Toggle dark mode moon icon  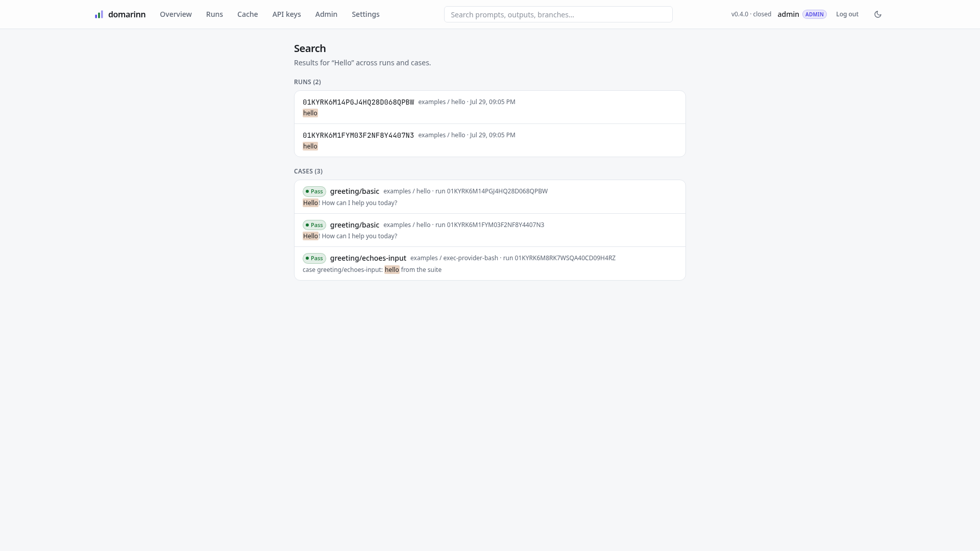pos(878,14)
